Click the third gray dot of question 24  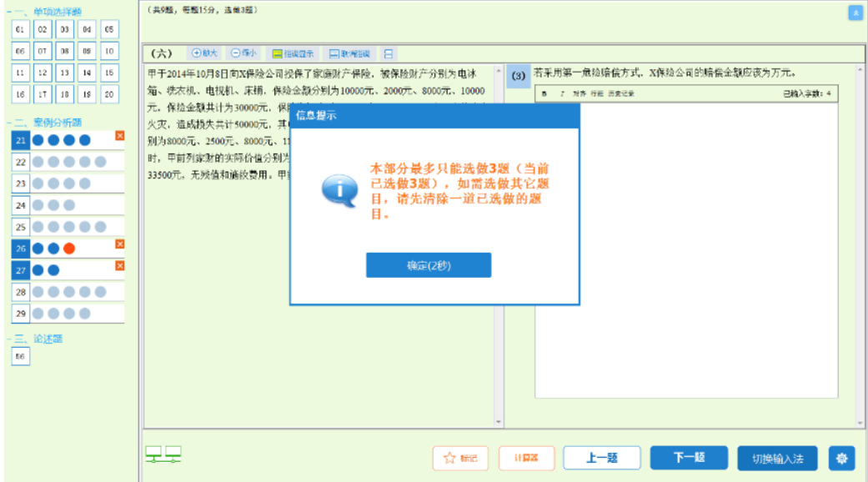coord(69,205)
